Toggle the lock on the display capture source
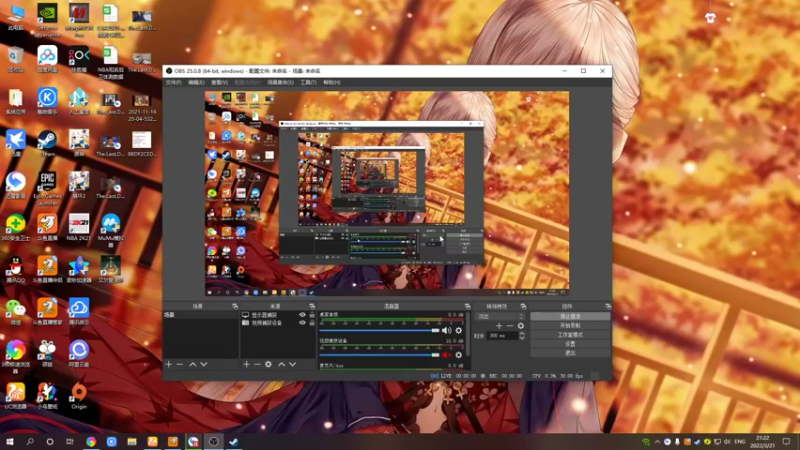Image resolution: width=800 pixels, height=450 pixels. [312, 315]
